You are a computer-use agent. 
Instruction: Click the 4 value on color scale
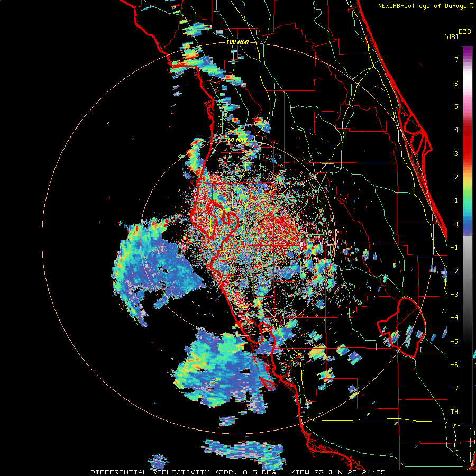(x=456, y=130)
